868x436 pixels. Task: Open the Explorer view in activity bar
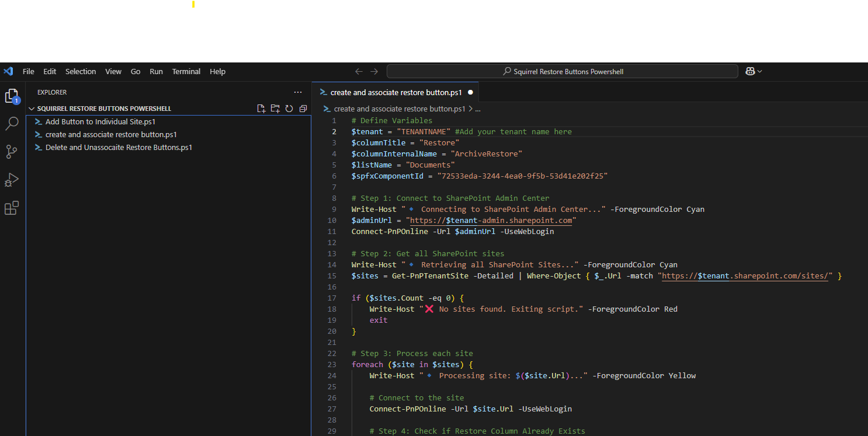(12, 96)
